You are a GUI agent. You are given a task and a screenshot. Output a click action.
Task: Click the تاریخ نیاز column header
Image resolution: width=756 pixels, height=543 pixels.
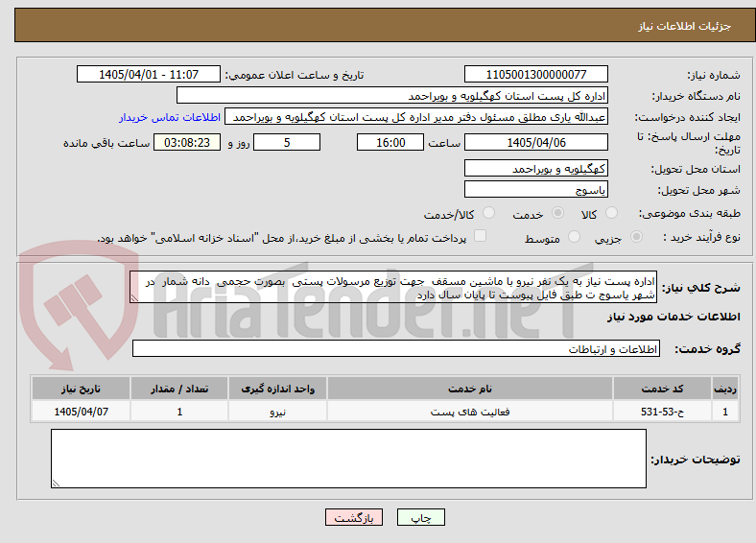(x=81, y=389)
